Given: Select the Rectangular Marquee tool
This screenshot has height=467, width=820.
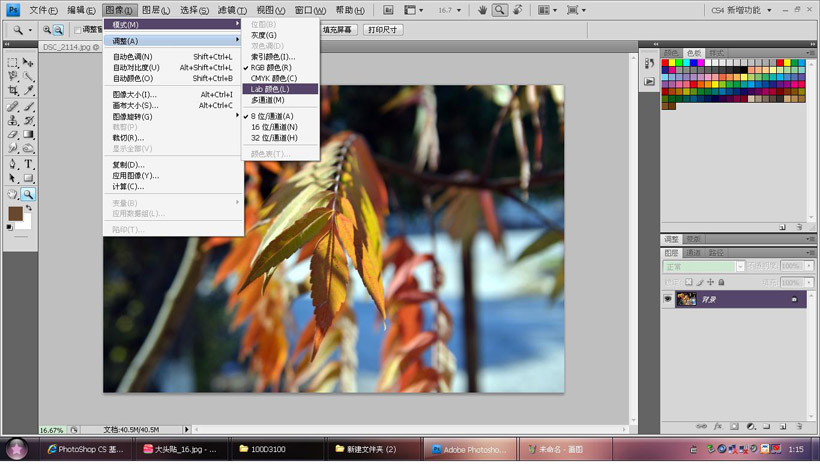Looking at the screenshot, I should click(13, 63).
